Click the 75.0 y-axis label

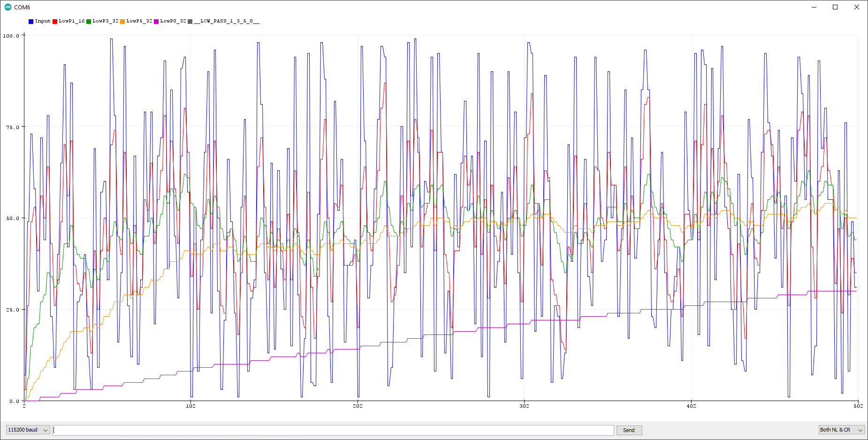point(13,127)
